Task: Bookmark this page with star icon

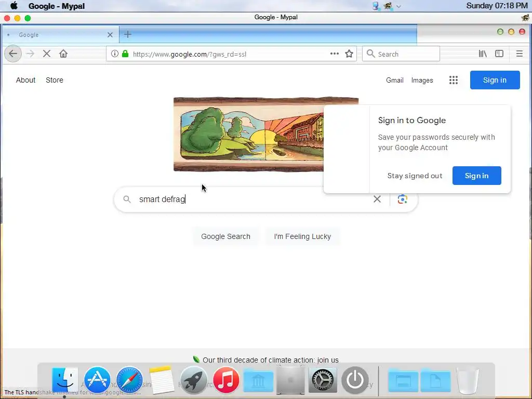Action: click(x=349, y=54)
